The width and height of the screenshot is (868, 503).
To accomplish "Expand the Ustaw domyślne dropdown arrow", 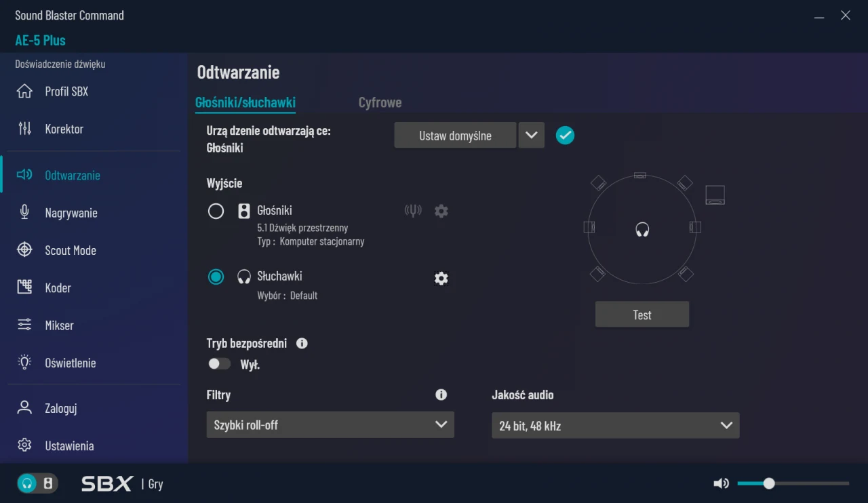I will [531, 135].
